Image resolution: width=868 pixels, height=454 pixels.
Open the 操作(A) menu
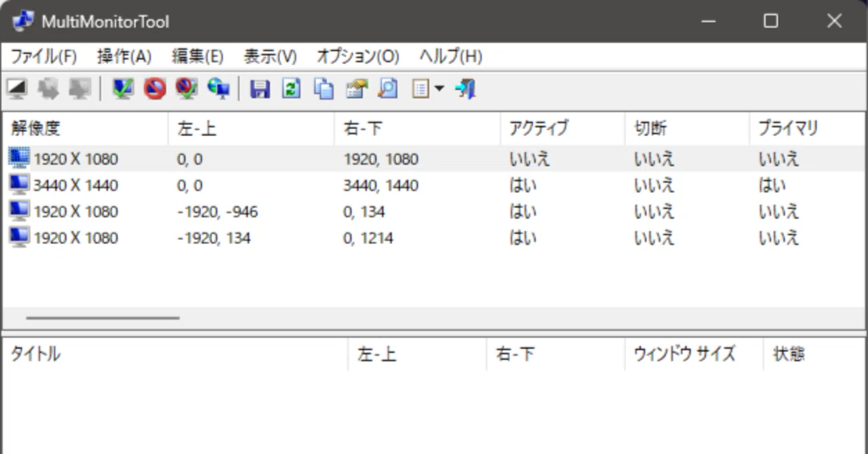pos(124,57)
